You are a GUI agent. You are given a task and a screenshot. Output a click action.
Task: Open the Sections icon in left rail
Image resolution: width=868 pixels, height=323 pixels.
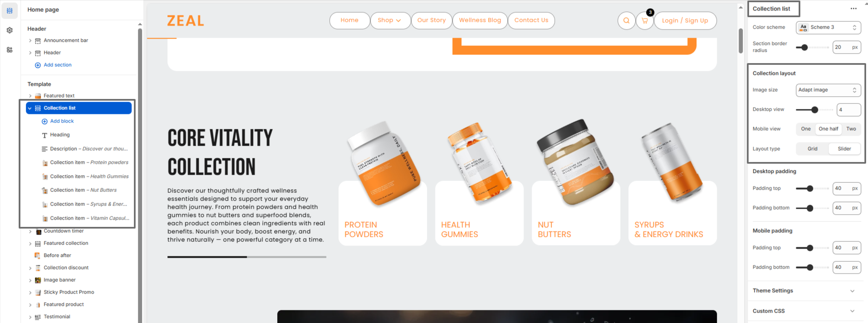(10, 10)
